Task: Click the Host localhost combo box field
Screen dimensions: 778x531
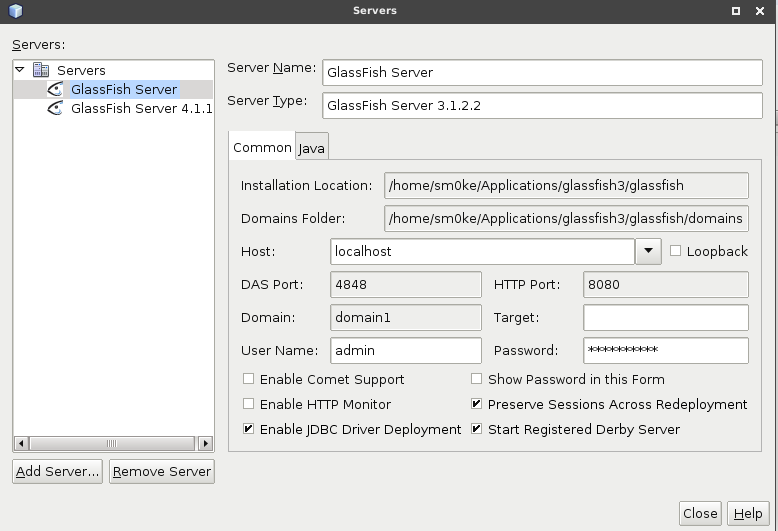Action: coord(482,251)
